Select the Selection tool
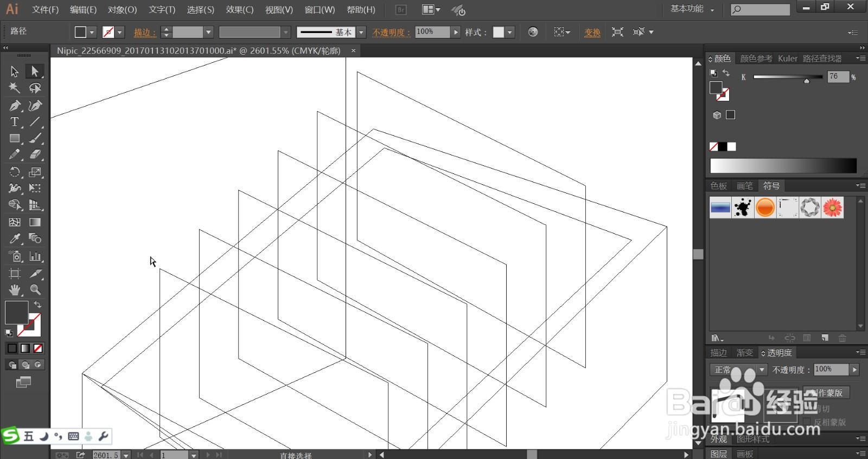The image size is (868, 459). [x=15, y=72]
